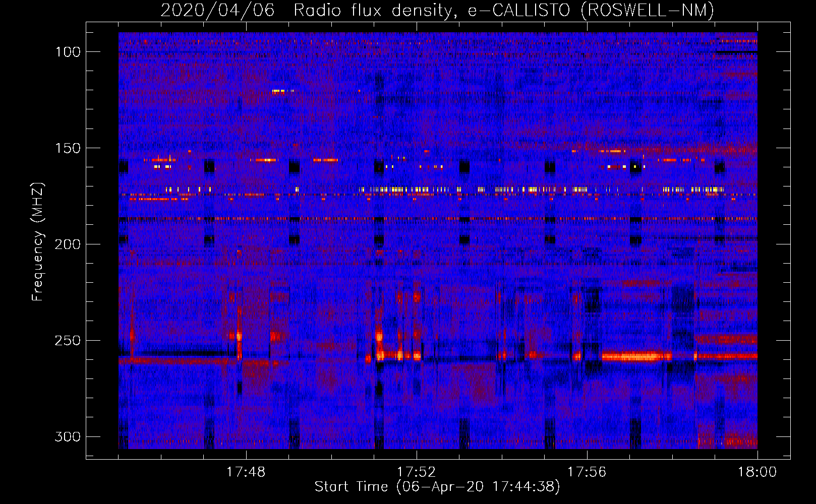Viewport: 816px width, 504px height.
Task: Click the 'Start Time (06-Apr-20 17:44:38)' label
Action: point(437,487)
